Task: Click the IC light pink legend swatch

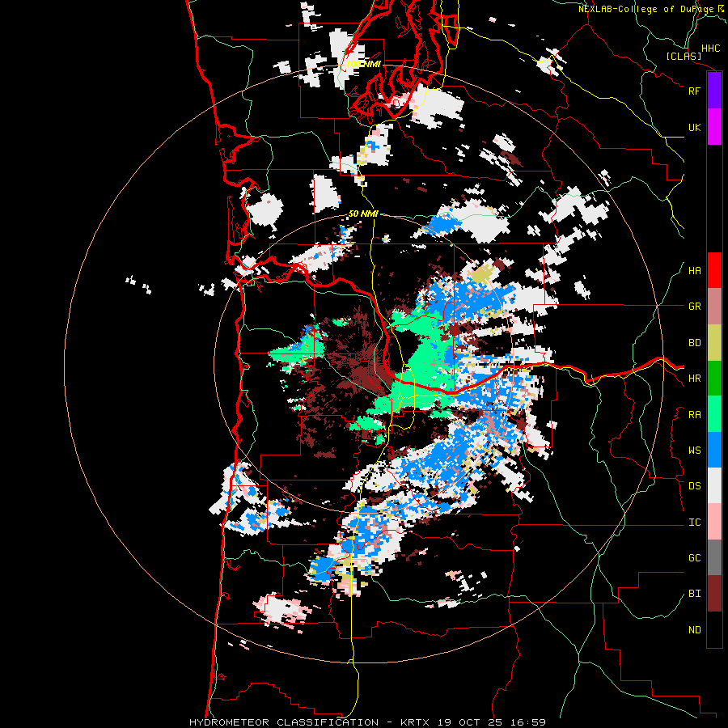Action: coord(714,522)
